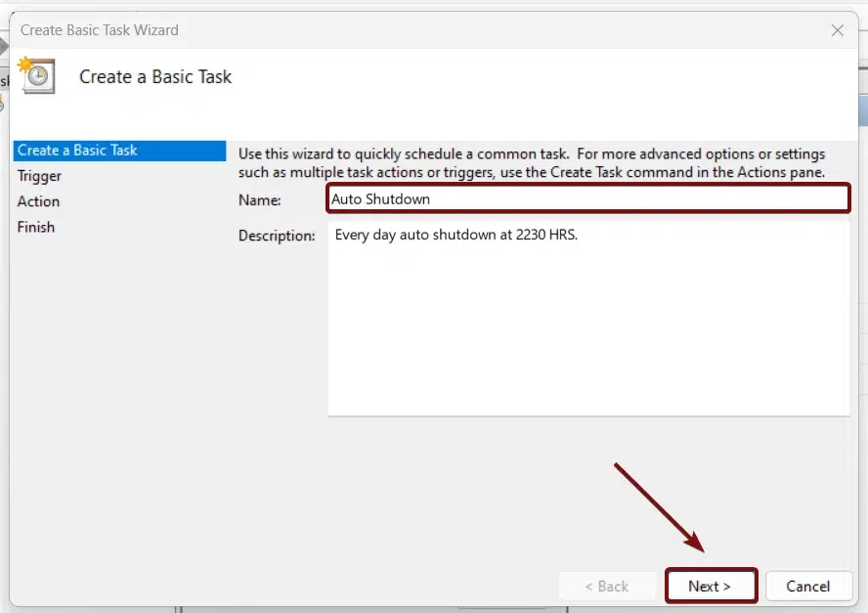Click the Name field containing Auto Shutdown

point(588,198)
